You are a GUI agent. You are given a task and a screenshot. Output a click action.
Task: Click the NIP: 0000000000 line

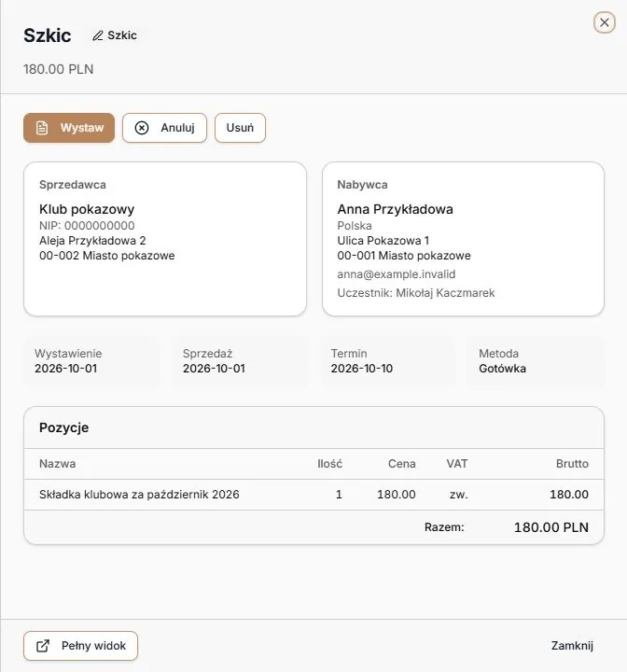point(87,226)
